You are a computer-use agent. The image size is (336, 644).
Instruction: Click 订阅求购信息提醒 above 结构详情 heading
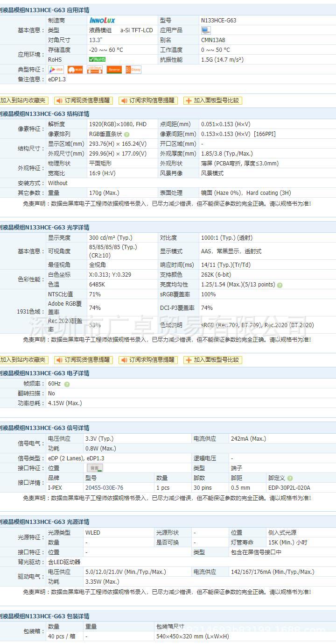point(148,100)
